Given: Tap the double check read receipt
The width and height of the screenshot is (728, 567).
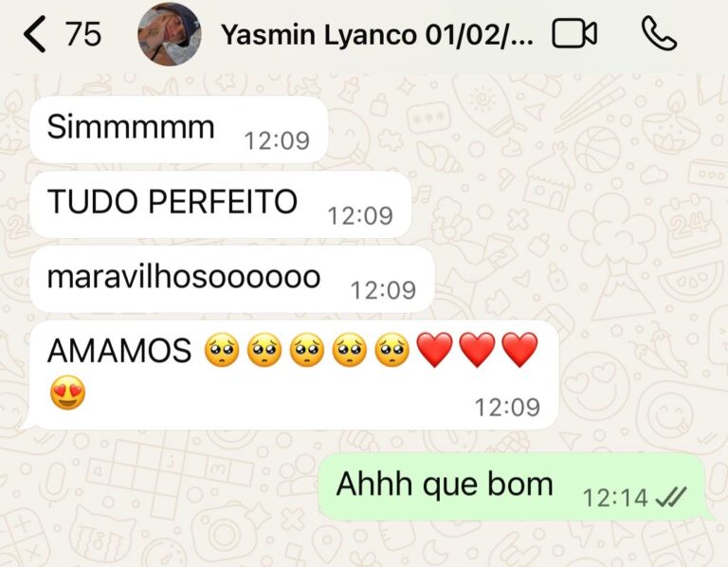Looking at the screenshot, I should 670,498.
